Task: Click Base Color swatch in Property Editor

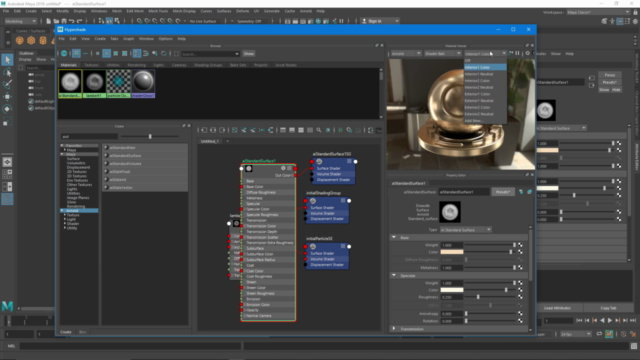Action: 452,252
